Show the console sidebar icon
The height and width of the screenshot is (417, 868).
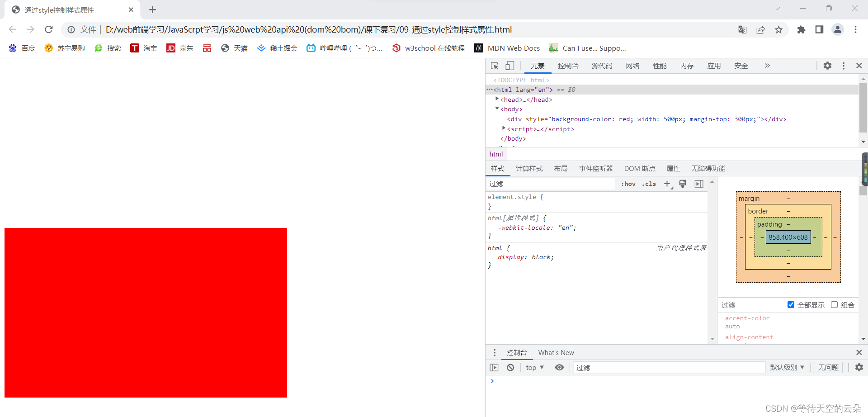tap(494, 368)
